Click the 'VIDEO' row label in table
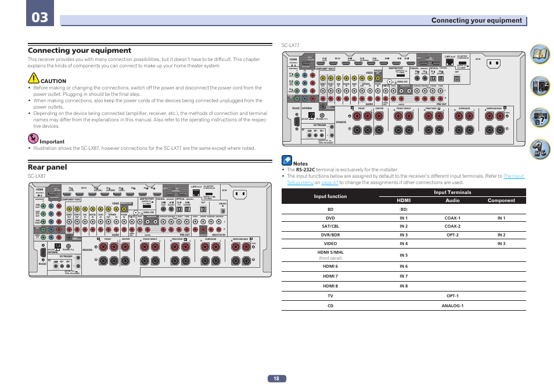The width and height of the screenshot is (554, 392). pyautogui.click(x=330, y=243)
